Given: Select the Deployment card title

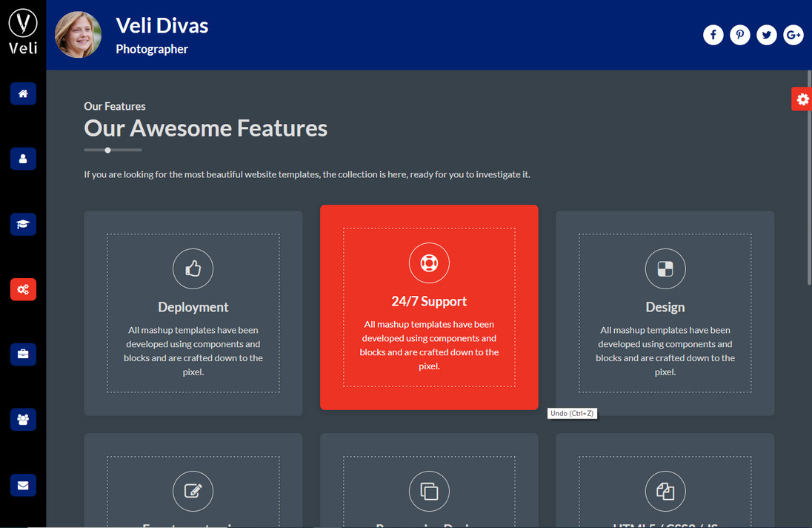Looking at the screenshot, I should (193, 307).
